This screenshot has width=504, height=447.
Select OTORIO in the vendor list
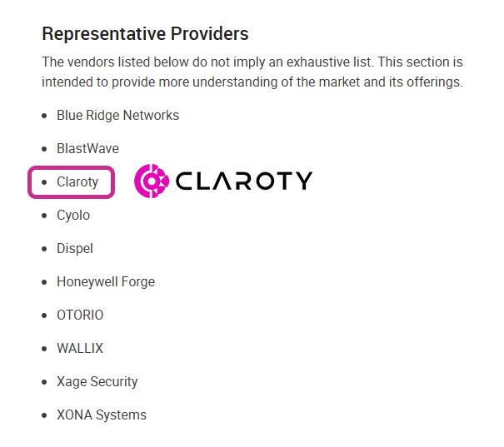point(80,315)
